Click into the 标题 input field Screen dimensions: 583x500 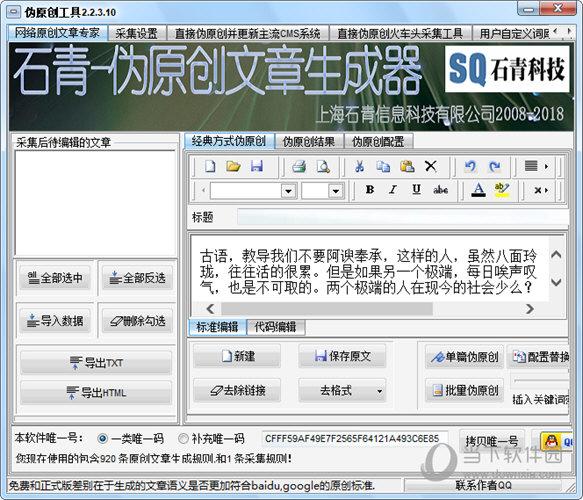coord(403,217)
